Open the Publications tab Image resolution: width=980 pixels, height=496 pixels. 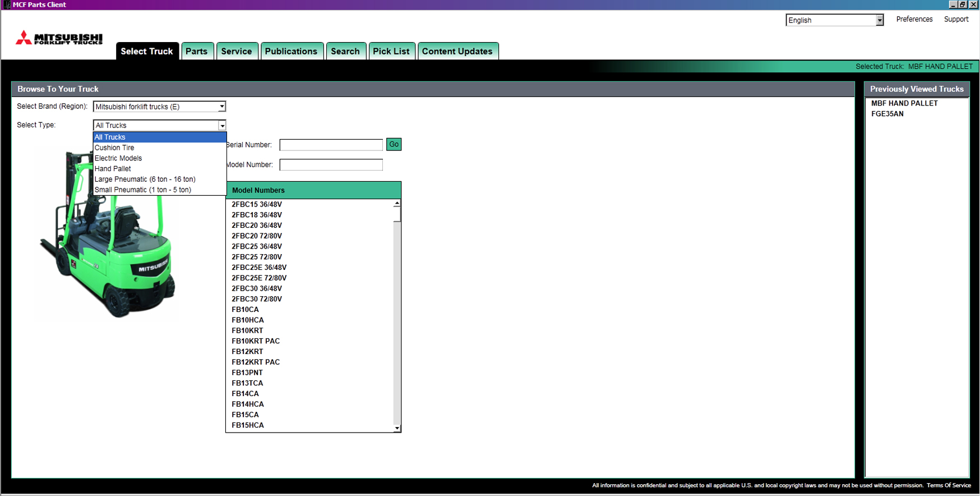click(x=291, y=51)
